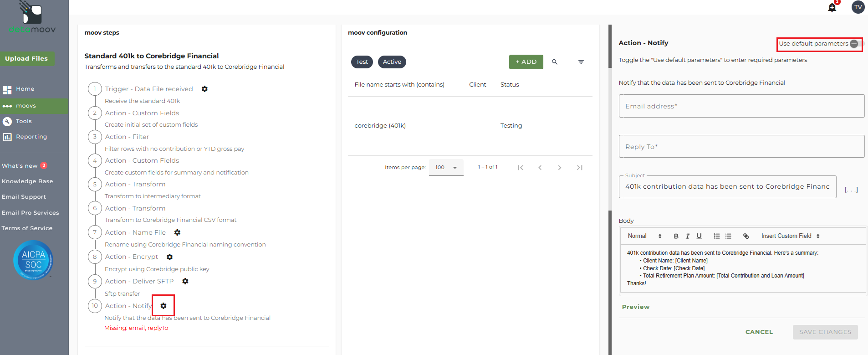The image size is (868, 355).
Task: Select step 5 Action - Transform
Action: pyautogui.click(x=135, y=184)
